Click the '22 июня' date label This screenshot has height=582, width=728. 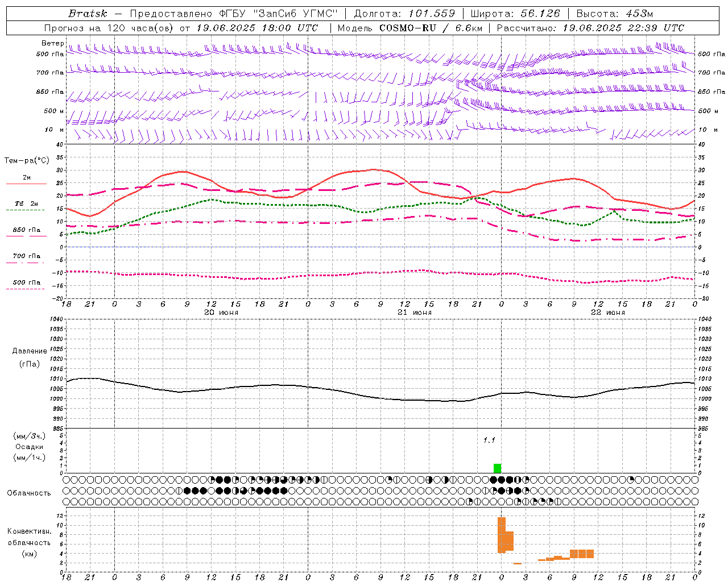608,313
